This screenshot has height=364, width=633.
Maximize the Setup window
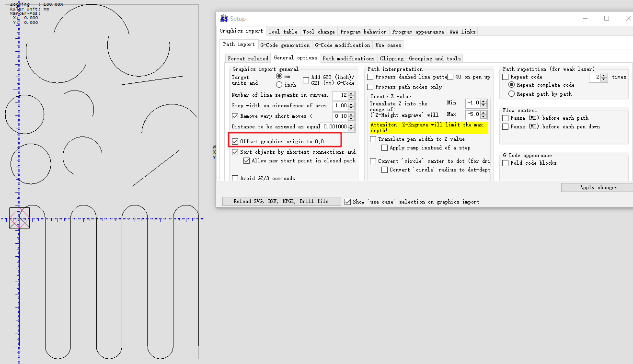[607, 18]
